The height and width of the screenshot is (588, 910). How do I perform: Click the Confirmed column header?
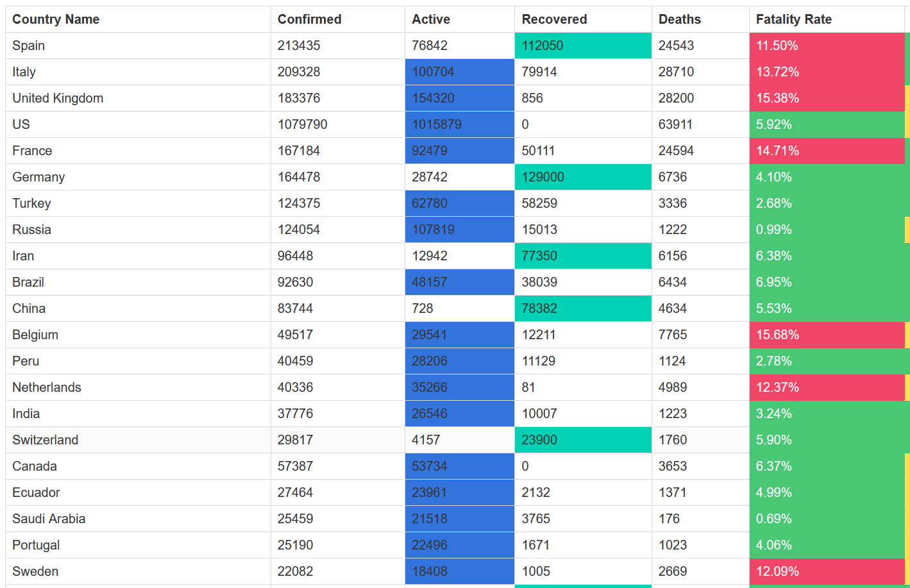(309, 19)
